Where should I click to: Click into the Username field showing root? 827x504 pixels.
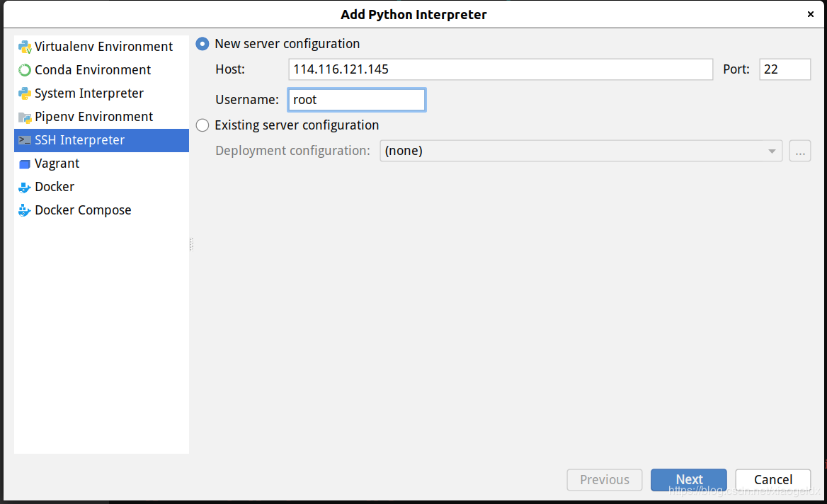tap(357, 101)
